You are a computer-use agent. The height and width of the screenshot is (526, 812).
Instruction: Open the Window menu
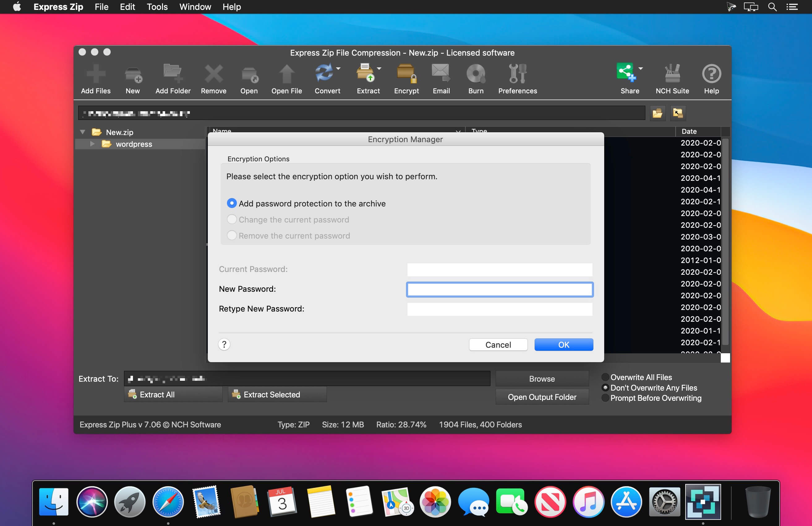tap(195, 7)
